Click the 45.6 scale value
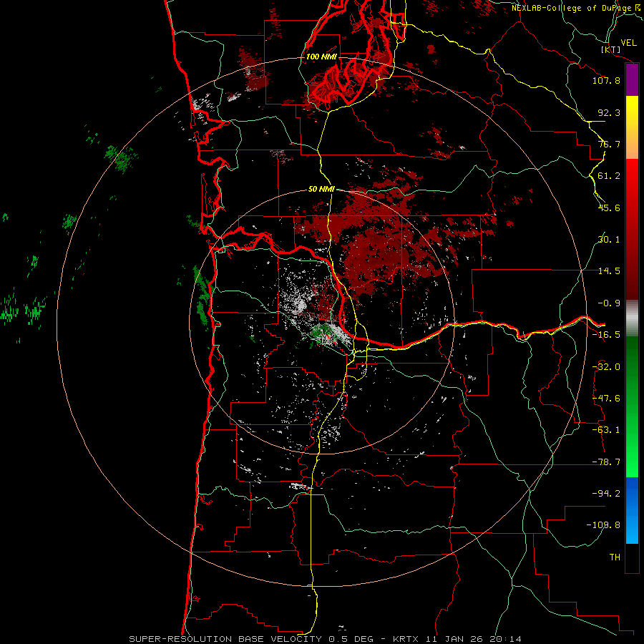The width and height of the screenshot is (644, 644). 609,208
